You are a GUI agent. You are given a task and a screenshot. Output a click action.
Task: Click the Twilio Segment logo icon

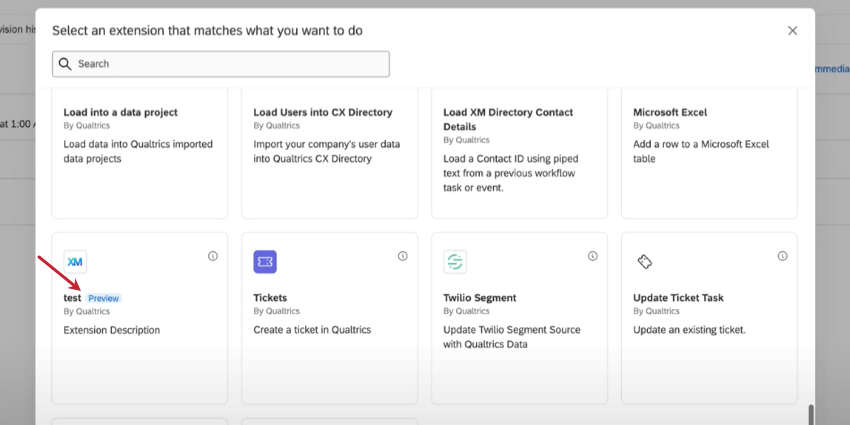pyautogui.click(x=455, y=262)
